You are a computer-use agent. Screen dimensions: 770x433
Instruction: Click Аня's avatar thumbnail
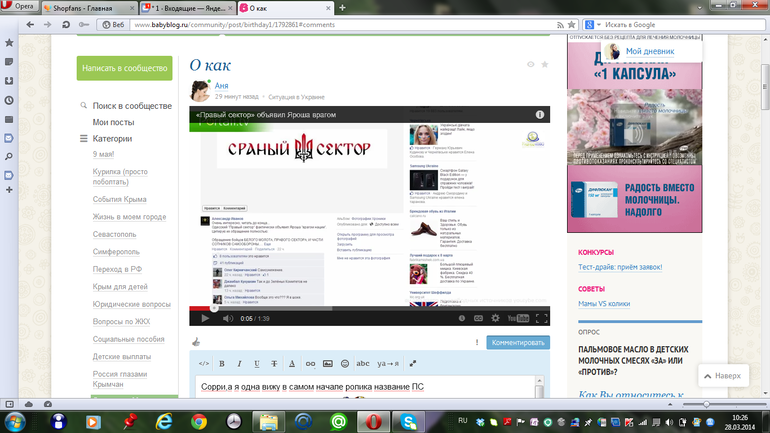pos(200,90)
